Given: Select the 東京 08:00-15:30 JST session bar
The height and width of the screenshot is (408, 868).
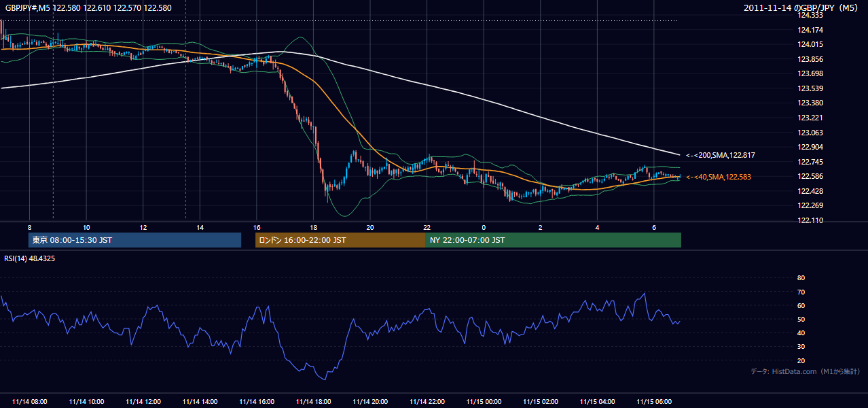Looking at the screenshot, I should (134, 240).
